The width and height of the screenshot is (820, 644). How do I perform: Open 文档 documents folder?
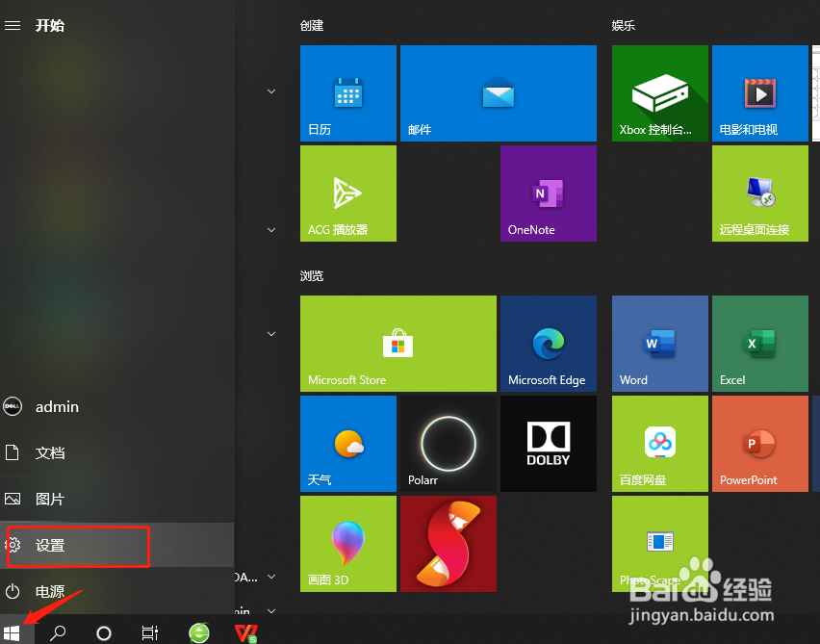click(117, 452)
